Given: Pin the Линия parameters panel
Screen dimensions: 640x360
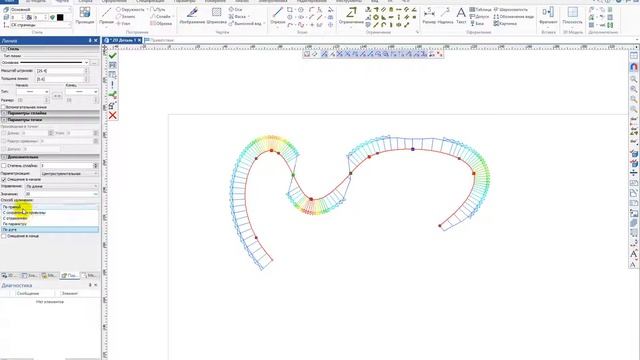Looking at the screenshot, I should pos(90,40).
